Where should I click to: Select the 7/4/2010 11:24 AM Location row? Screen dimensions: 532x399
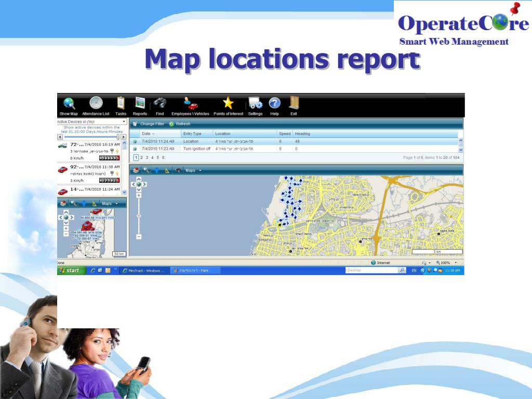294,141
